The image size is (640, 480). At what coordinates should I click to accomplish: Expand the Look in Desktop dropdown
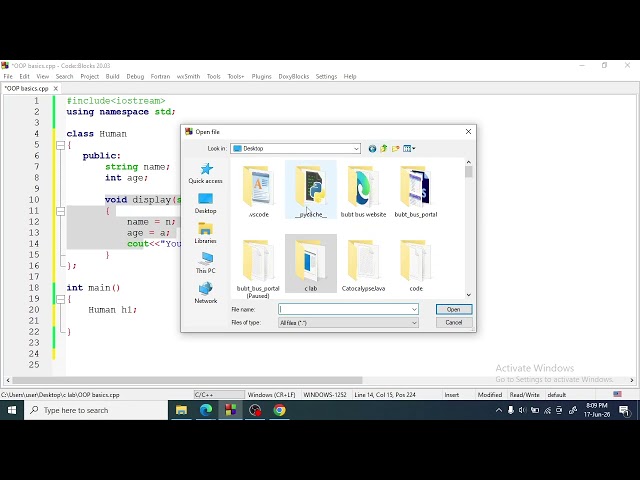pos(356,149)
